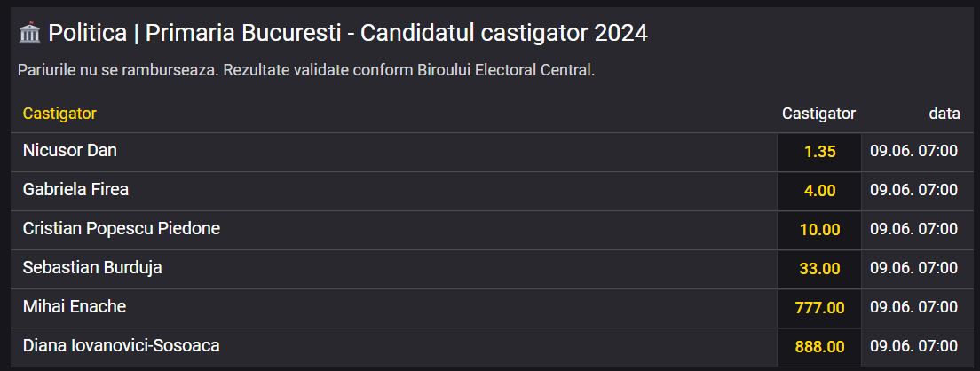Bet on Sebastian Burduja at 33.00
Viewport: 980px width, 371px height.
pyautogui.click(x=819, y=269)
